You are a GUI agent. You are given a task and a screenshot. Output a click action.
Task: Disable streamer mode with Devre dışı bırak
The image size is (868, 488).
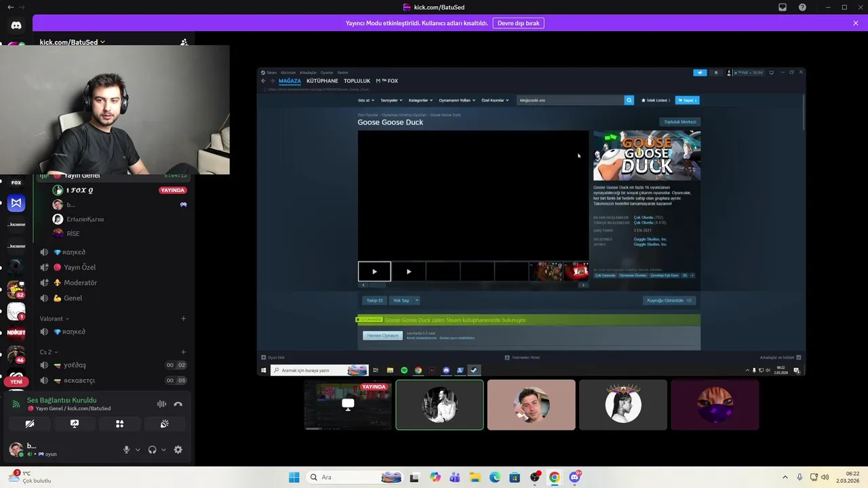[x=518, y=23]
